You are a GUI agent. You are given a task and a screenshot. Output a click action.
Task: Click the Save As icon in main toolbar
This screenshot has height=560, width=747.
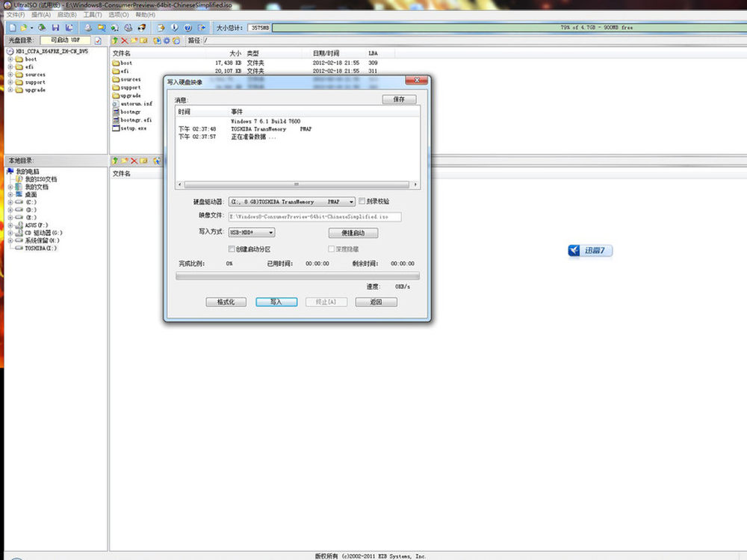click(69, 28)
